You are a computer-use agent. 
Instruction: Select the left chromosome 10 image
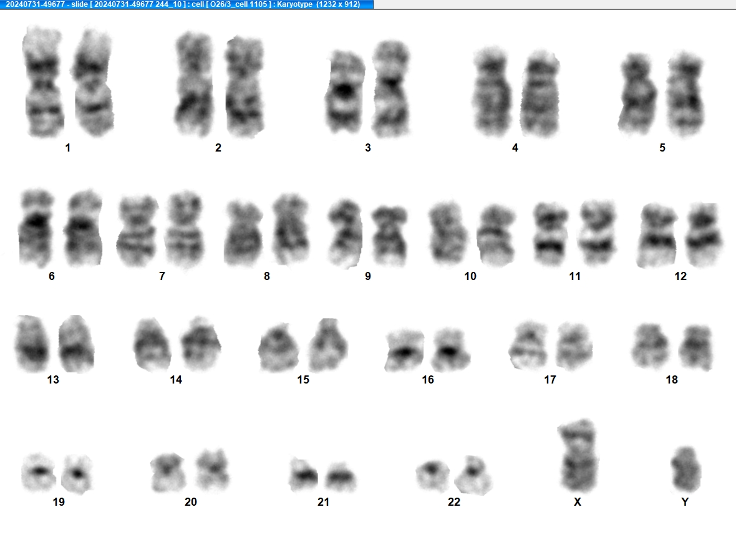[448, 233]
